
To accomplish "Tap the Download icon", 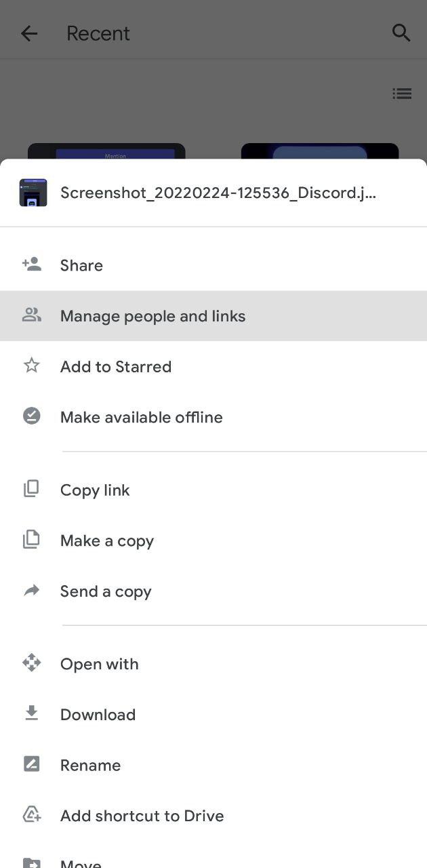I will (x=31, y=713).
